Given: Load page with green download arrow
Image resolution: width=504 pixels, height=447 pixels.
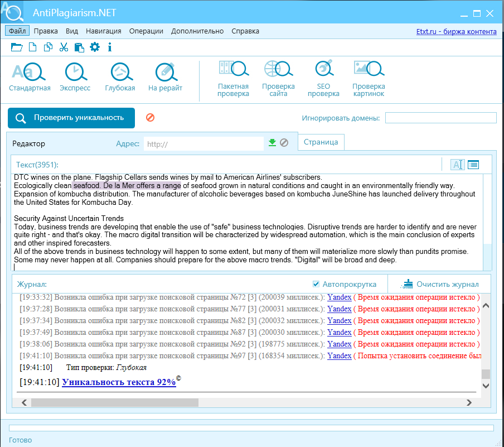Looking at the screenshot, I should click(272, 143).
